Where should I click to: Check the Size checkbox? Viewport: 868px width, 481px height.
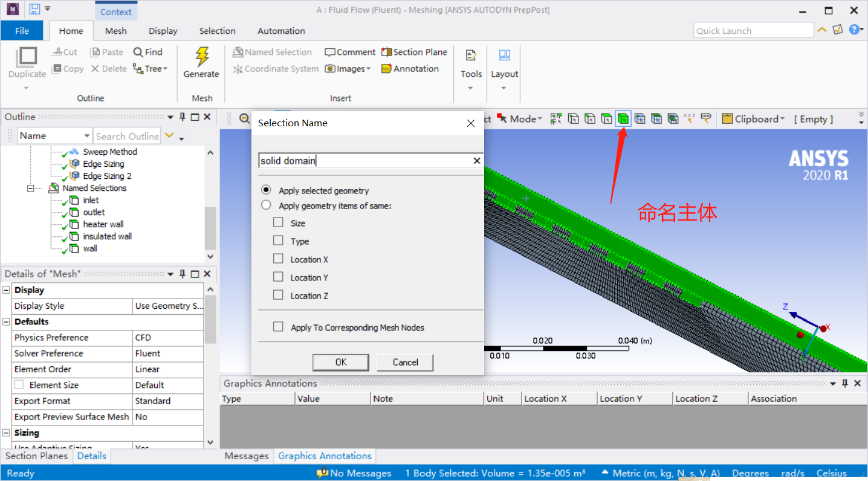(x=278, y=222)
